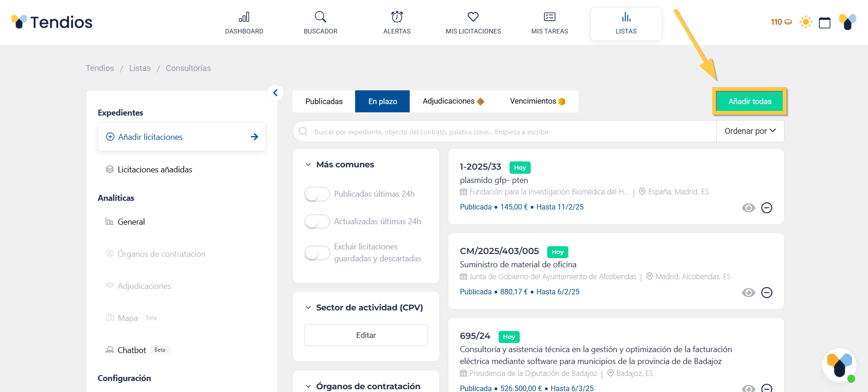
Task: Collapse Sector de actividad (CPV) section
Action: click(x=308, y=308)
